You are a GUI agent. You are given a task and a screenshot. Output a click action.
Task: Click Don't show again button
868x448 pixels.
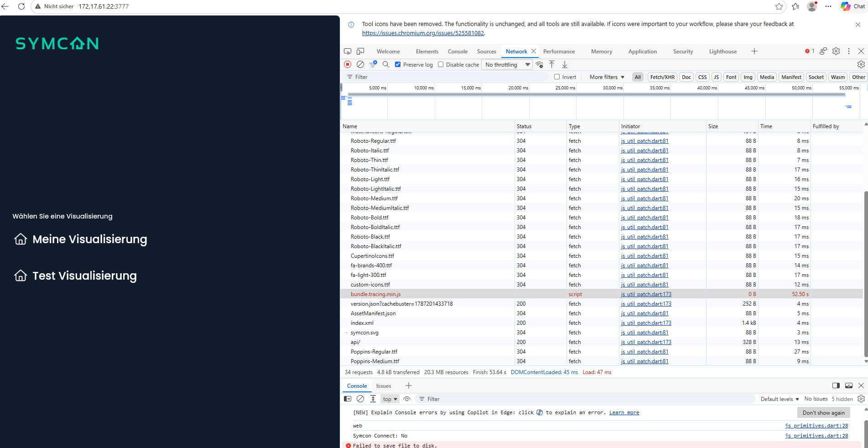tap(823, 412)
